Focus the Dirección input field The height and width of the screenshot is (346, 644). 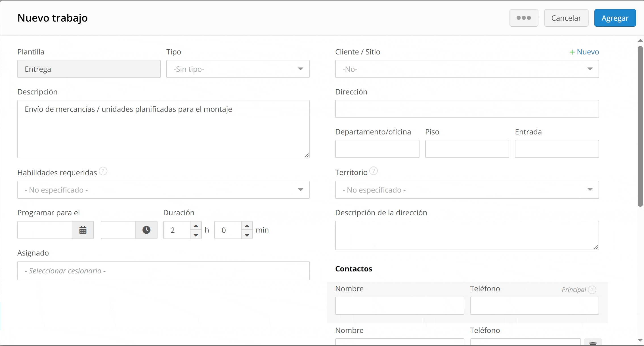tap(467, 109)
